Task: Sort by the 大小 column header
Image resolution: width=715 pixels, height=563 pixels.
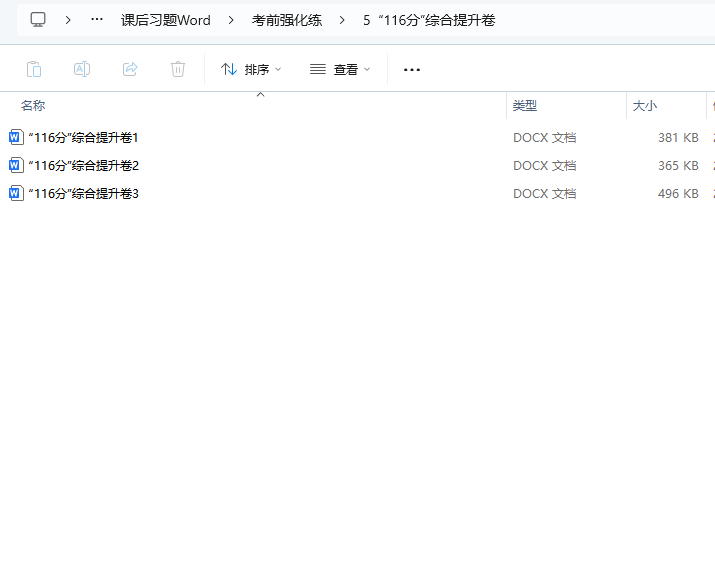Action: pyautogui.click(x=645, y=105)
